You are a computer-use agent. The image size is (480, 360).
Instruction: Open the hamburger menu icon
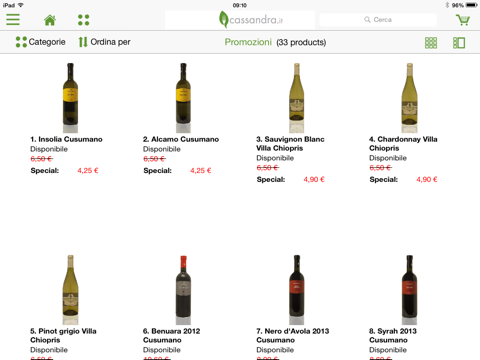13,20
